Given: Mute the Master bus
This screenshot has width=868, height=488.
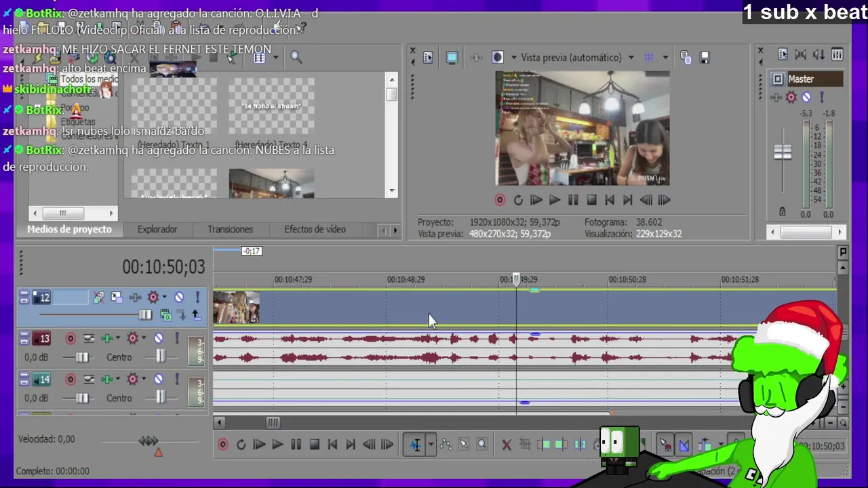Looking at the screenshot, I should point(806,97).
